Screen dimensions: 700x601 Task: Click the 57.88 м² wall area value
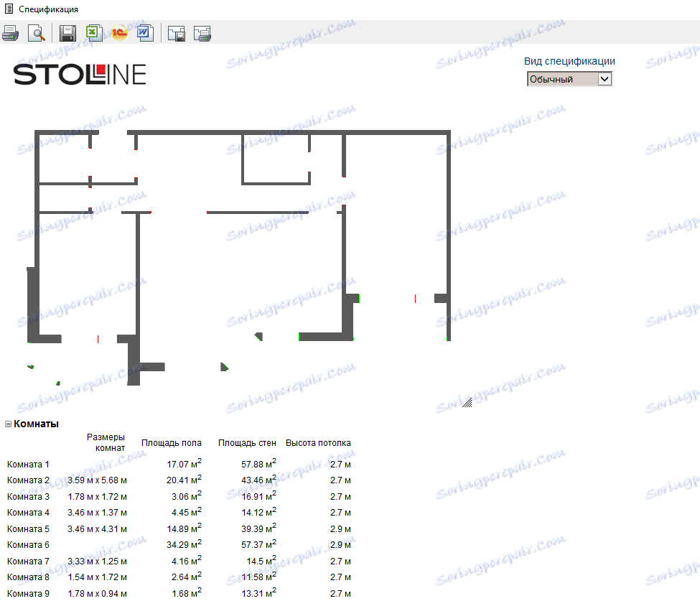(258, 464)
